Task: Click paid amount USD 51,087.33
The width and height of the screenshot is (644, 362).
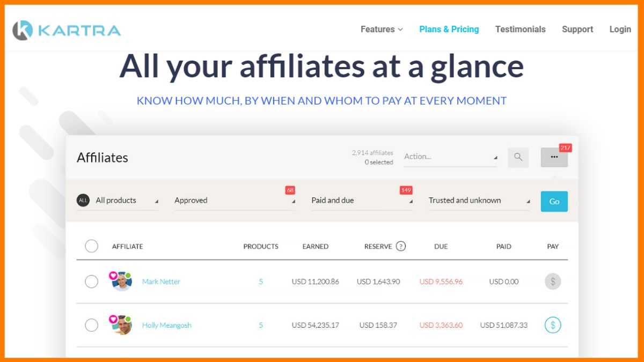Action: point(504,325)
